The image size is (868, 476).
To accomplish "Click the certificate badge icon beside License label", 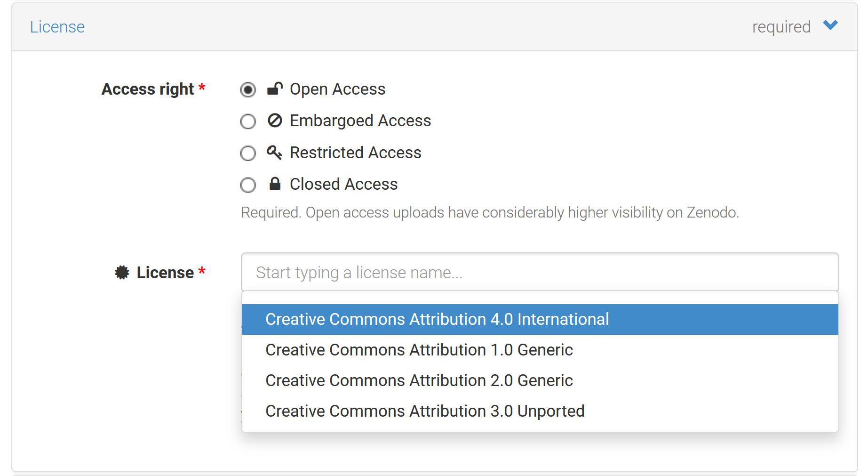I will click(x=122, y=273).
